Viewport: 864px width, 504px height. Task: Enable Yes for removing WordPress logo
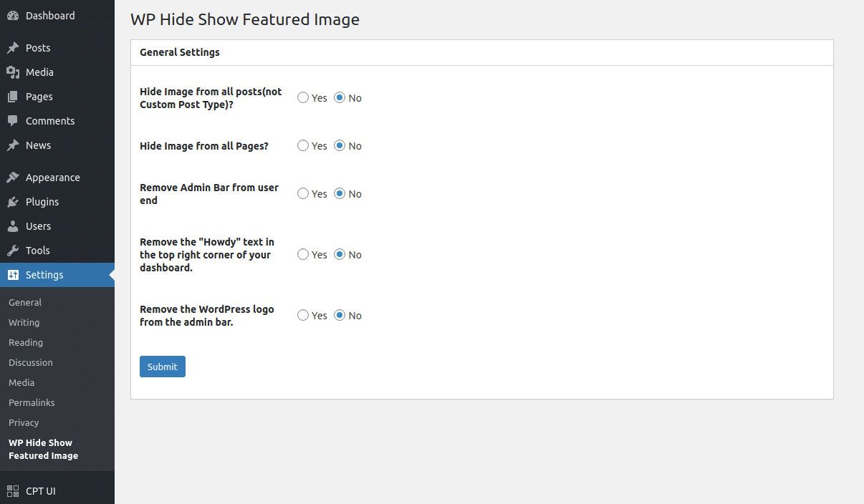coord(303,315)
